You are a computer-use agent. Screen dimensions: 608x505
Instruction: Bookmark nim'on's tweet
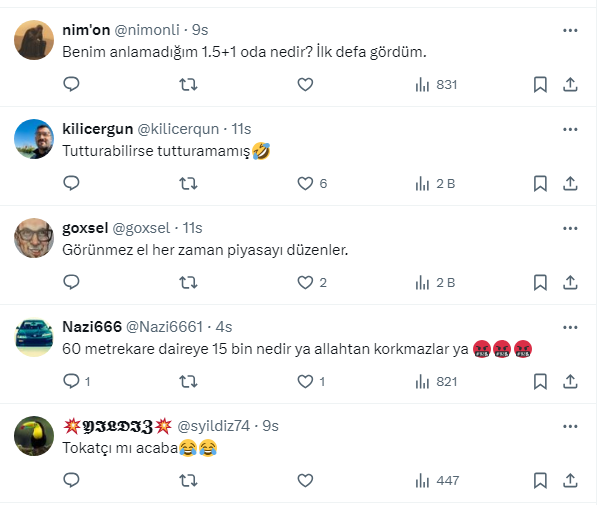540,85
